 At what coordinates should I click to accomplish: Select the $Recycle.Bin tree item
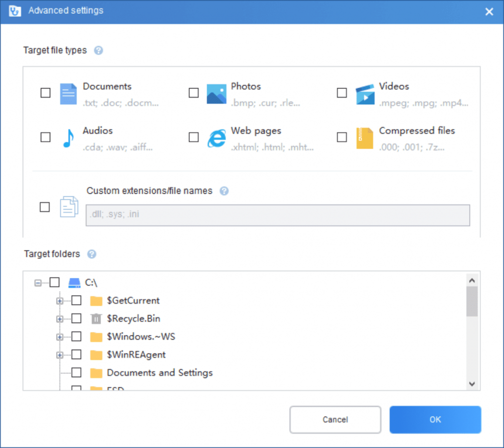(x=133, y=319)
